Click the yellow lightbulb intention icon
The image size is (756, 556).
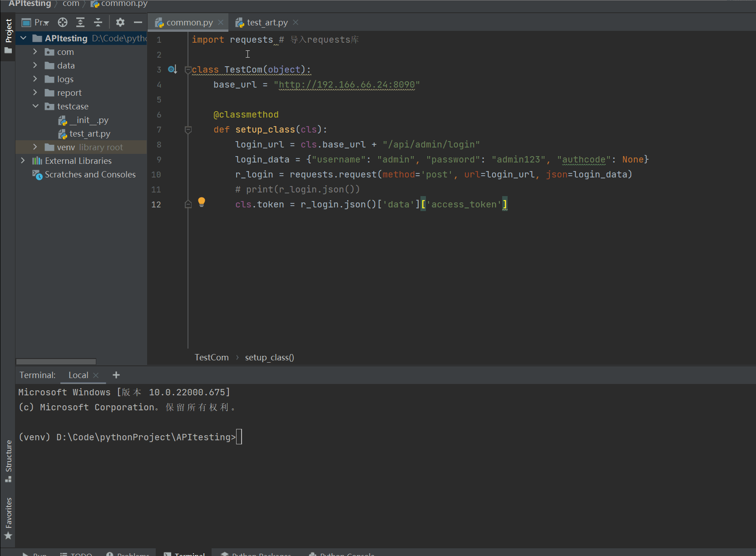coord(202,202)
